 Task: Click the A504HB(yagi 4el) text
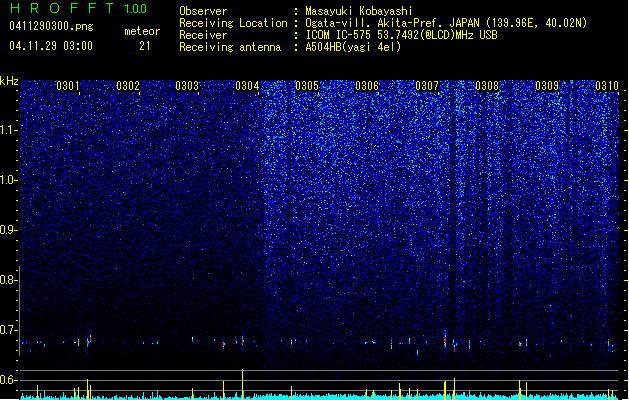353,47
